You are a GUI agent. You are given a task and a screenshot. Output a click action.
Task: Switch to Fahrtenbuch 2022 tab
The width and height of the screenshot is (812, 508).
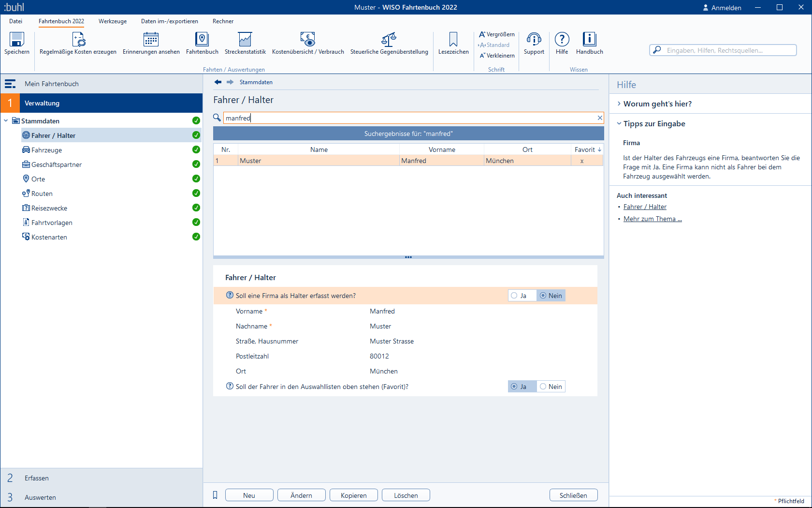[61, 21]
